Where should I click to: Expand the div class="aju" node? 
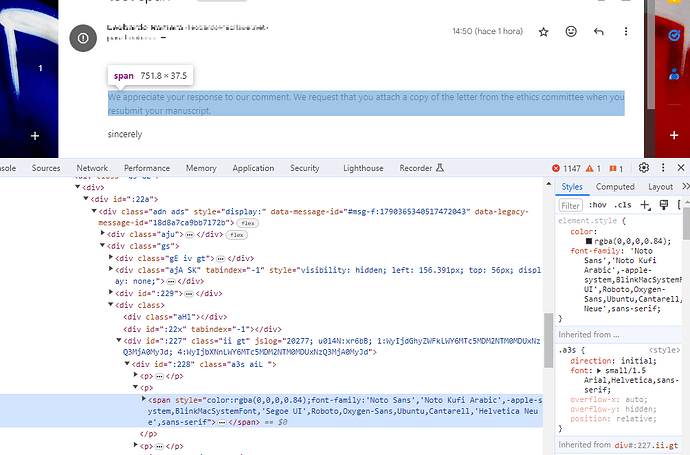pyautogui.click(x=103, y=233)
